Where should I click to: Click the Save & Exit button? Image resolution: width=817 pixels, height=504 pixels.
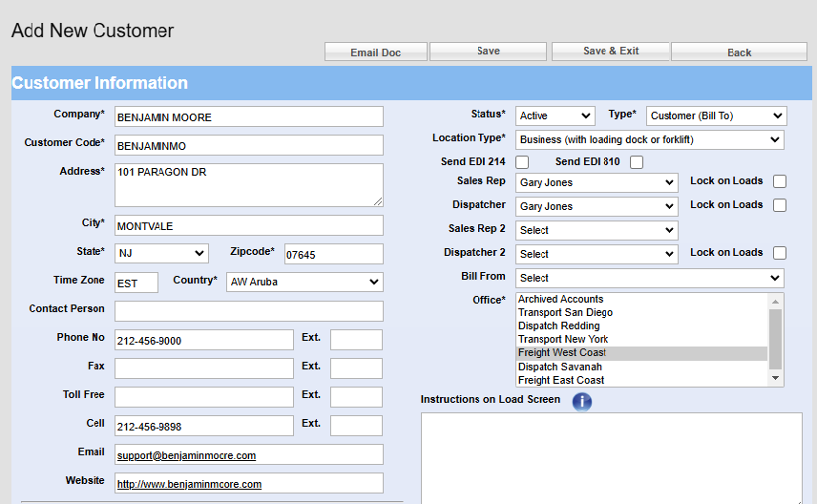click(x=611, y=52)
